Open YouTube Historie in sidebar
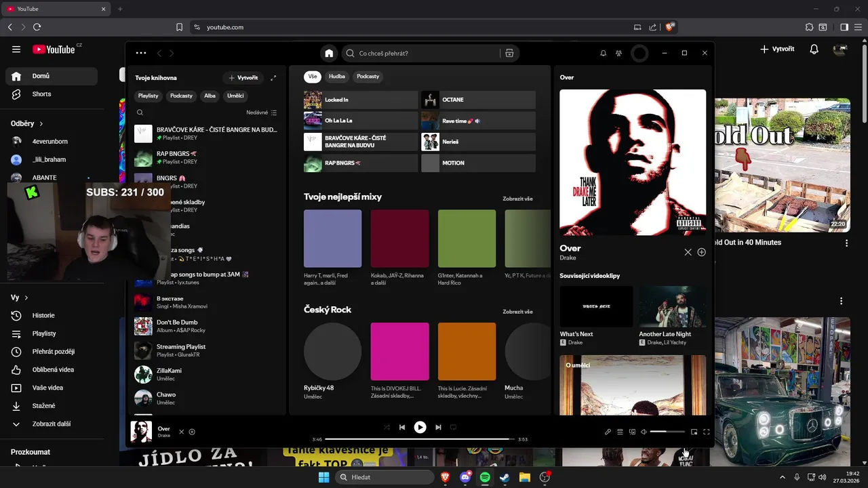Image resolution: width=868 pixels, height=488 pixels. [x=51, y=315]
